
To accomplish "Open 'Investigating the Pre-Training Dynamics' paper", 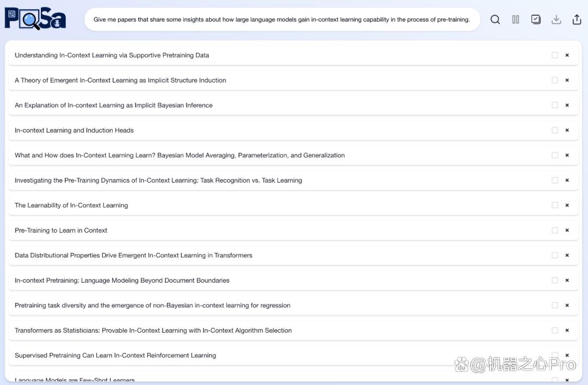I will (158, 180).
